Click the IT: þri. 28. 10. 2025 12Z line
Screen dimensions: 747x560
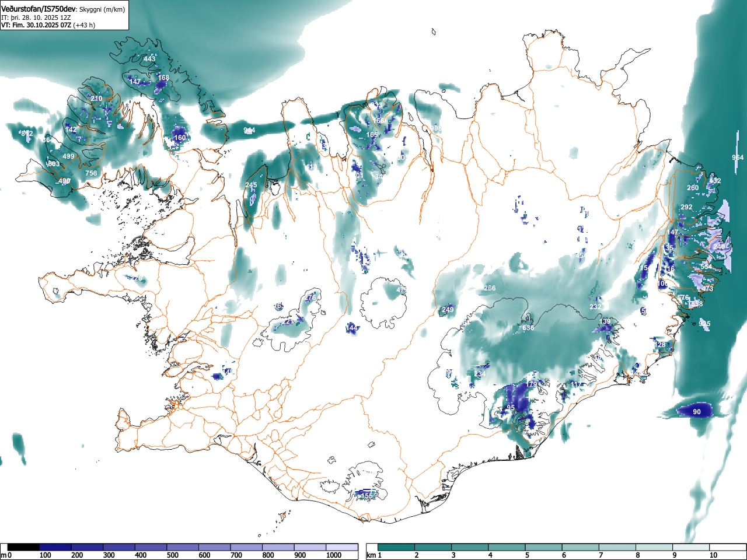tap(35, 17)
